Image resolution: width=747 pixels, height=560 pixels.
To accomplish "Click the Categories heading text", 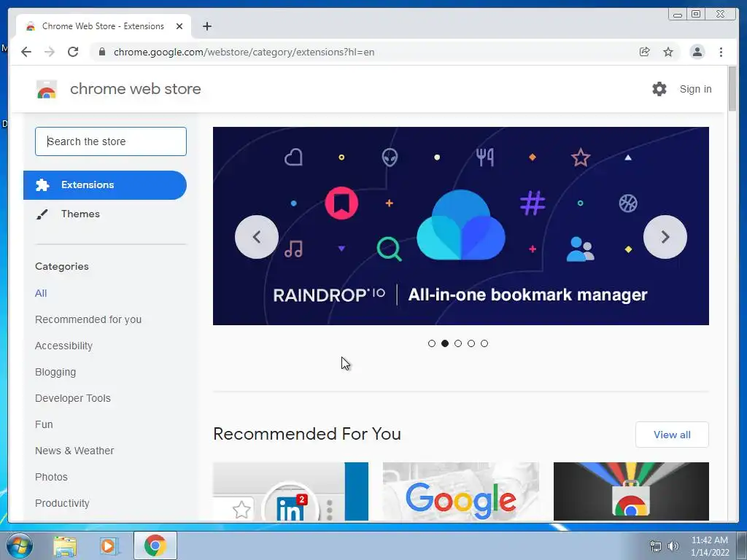I will tap(62, 266).
